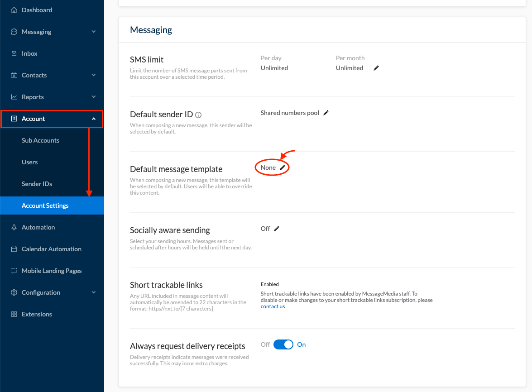Viewport: 532px width, 392px height.
Task: Open the Dashboard from the sidebar
Action: point(37,10)
